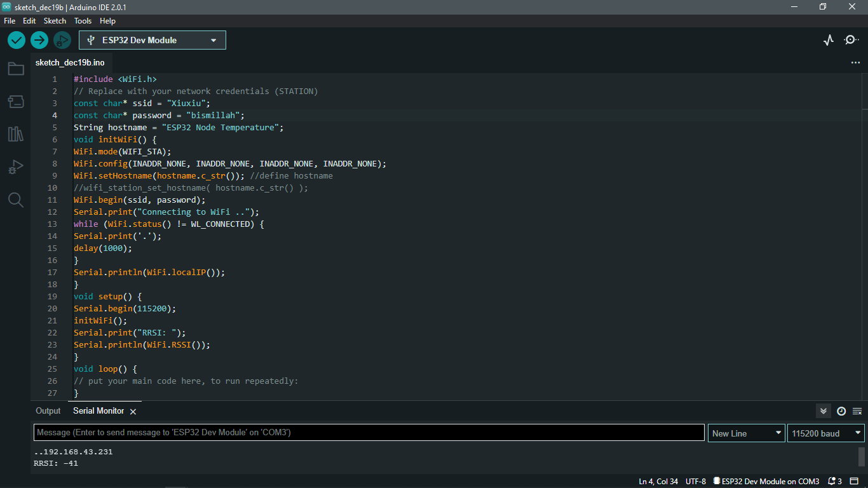
Task: Click the serial monitor message input field
Action: (x=369, y=432)
